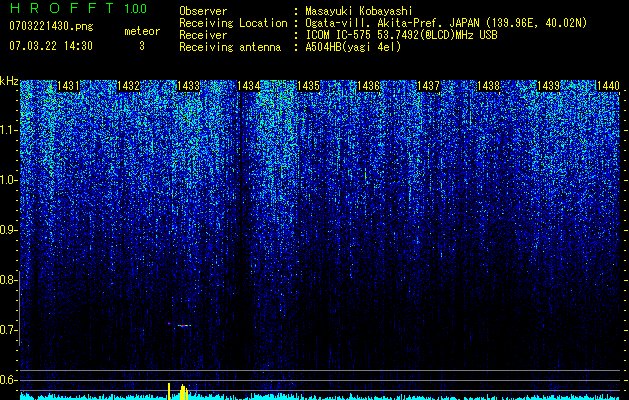Click the 1.1 frequency axis label
The image size is (629, 400).
[9, 130]
